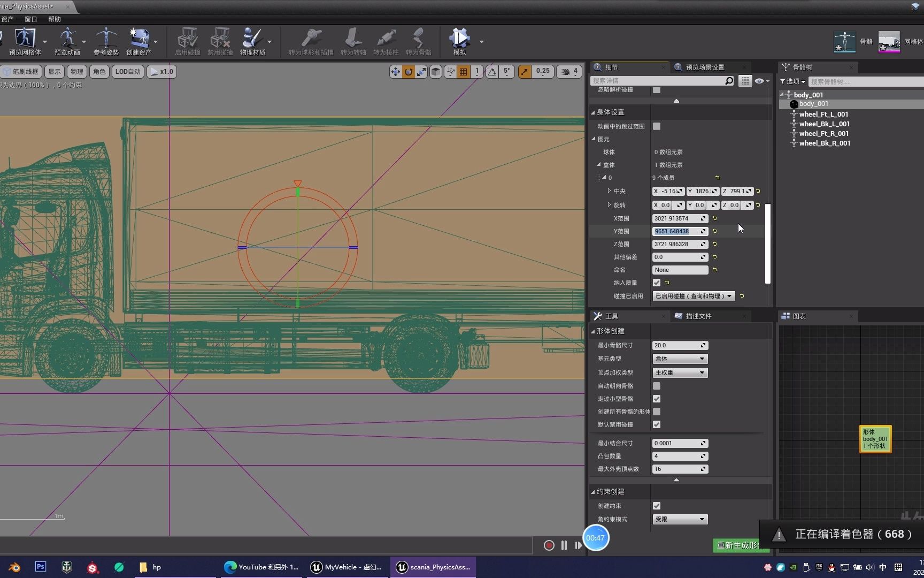This screenshot has width=924, height=578.
Task: Open the 窗口 menu
Action: (x=30, y=19)
